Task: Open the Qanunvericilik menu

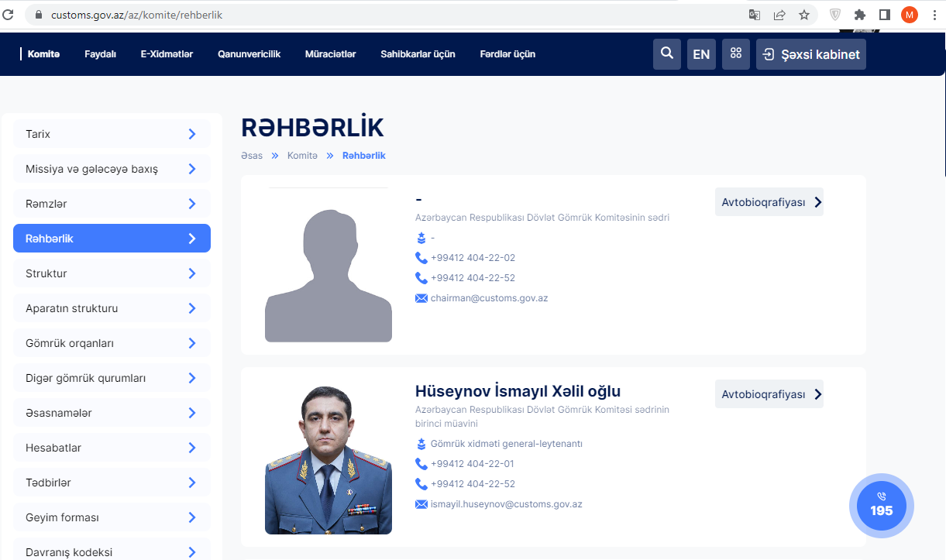Action: (249, 54)
